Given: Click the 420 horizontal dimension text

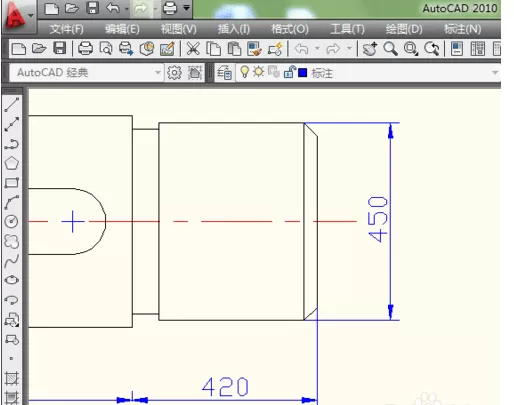Looking at the screenshot, I should point(225,387).
